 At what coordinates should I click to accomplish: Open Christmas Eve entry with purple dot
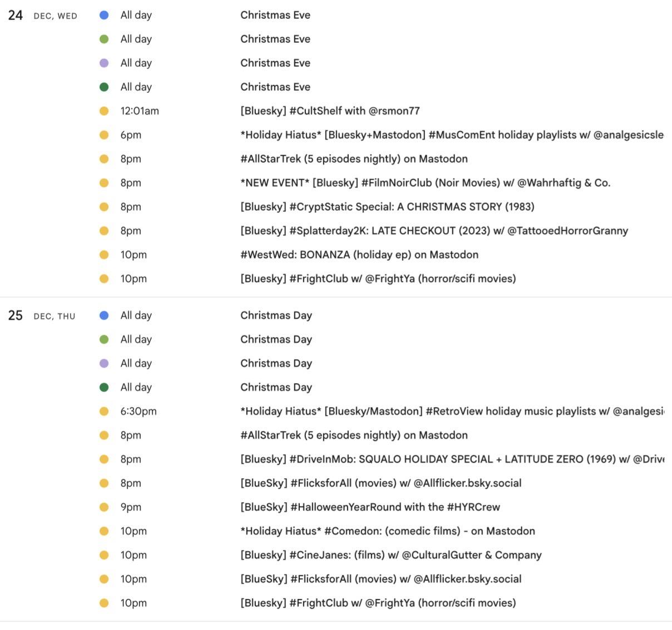tap(275, 63)
